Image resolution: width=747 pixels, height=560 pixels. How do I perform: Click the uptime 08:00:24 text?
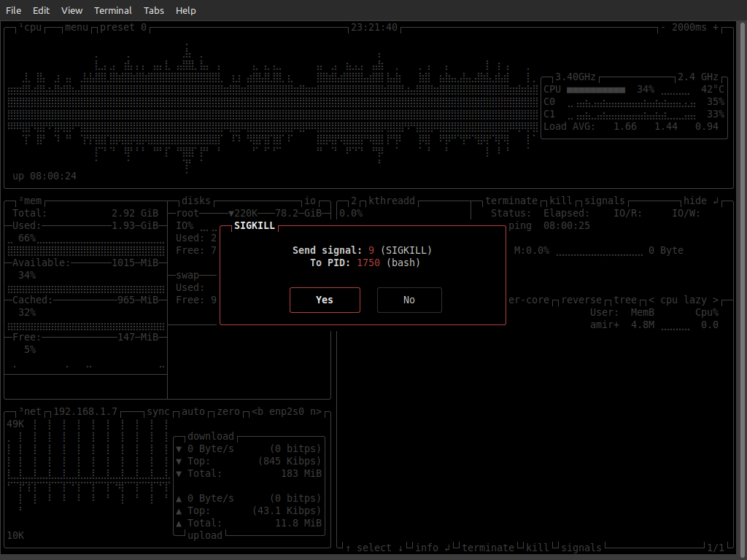44,176
